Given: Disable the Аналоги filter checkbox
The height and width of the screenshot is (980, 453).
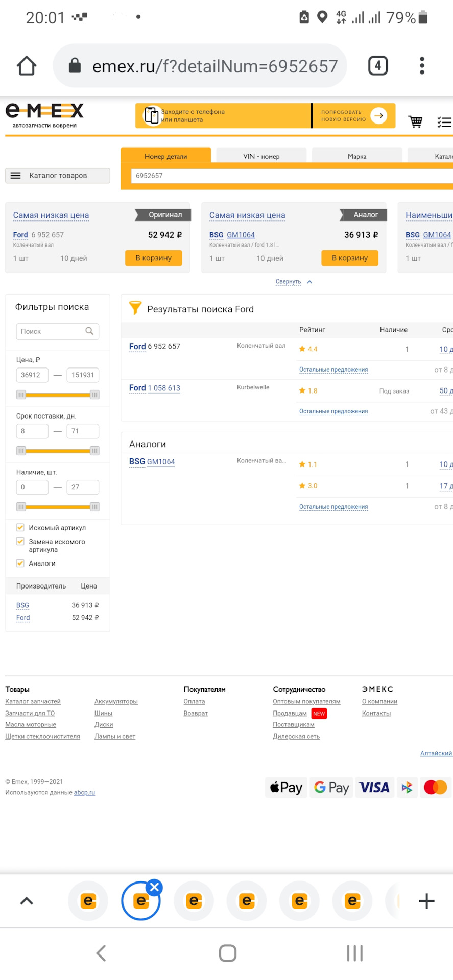Looking at the screenshot, I should click(20, 563).
